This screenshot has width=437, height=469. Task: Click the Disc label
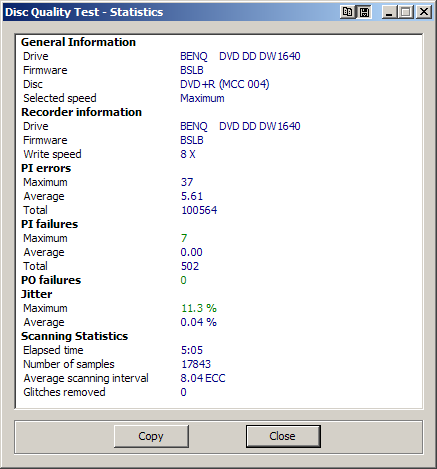(x=33, y=84)
